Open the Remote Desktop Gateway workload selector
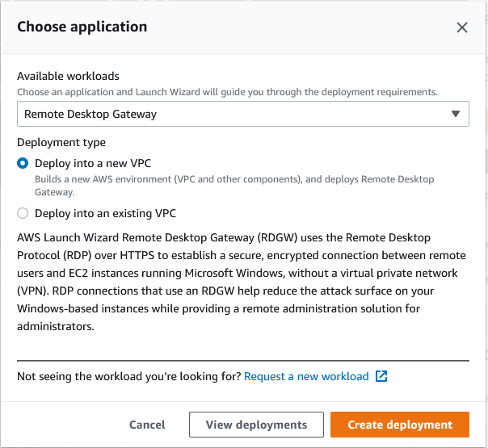The image size is (488, 448). [242, 114]
